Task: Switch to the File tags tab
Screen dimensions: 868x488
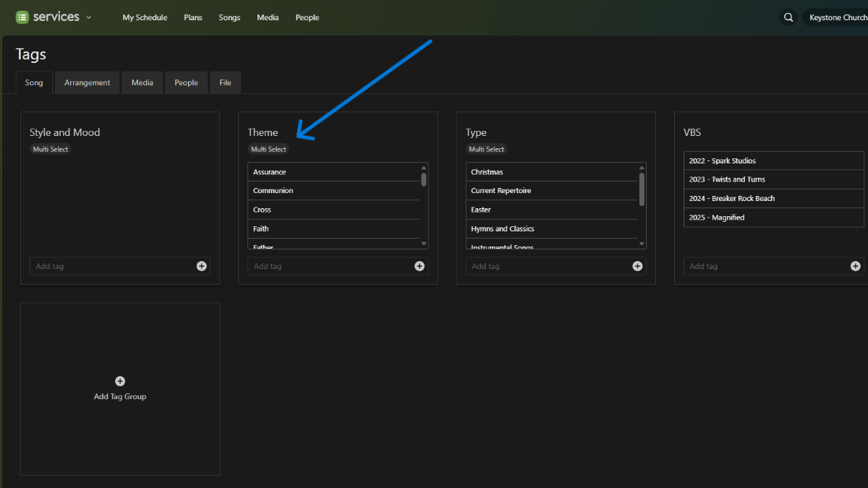Action: point(226,82)
